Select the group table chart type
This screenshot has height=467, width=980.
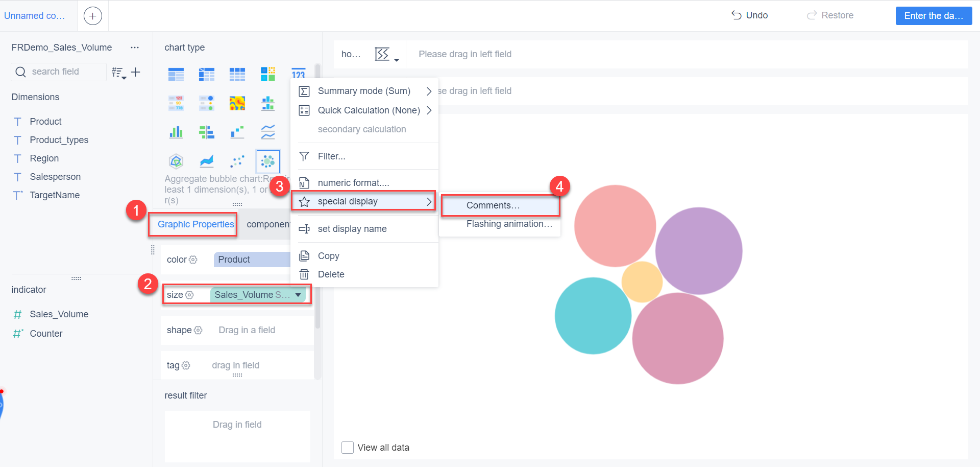176,74
